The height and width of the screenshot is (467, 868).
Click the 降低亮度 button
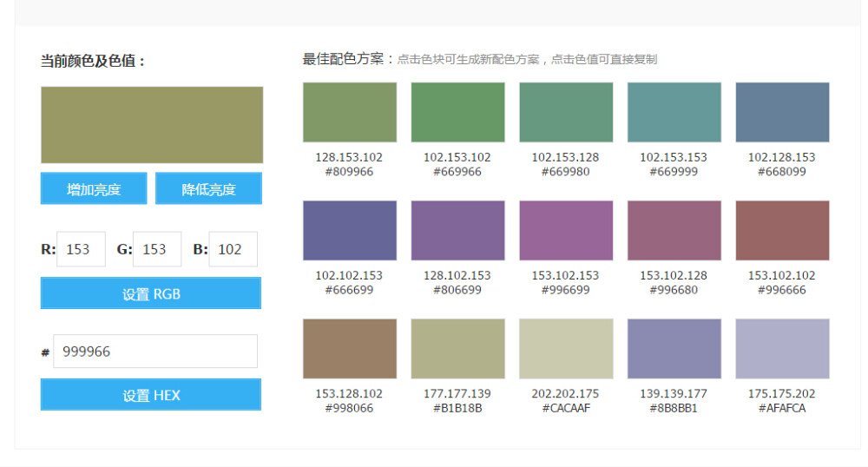click(x=208, y=189)
